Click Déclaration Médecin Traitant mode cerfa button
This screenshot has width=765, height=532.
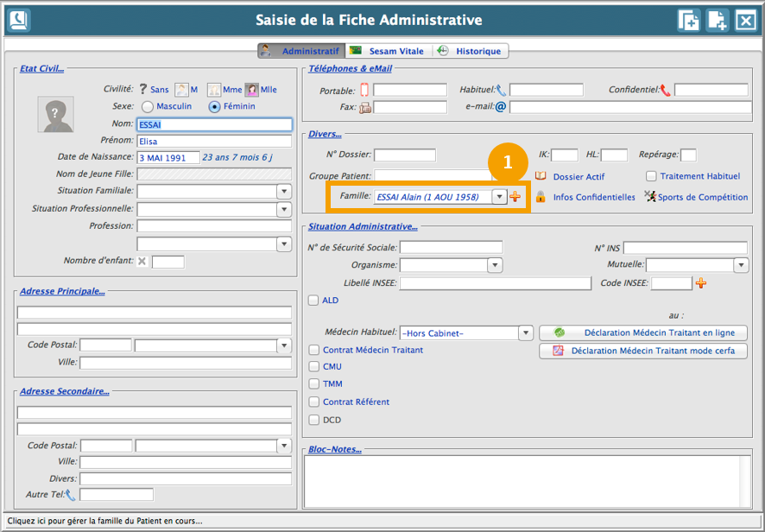(x=643, y=351)
